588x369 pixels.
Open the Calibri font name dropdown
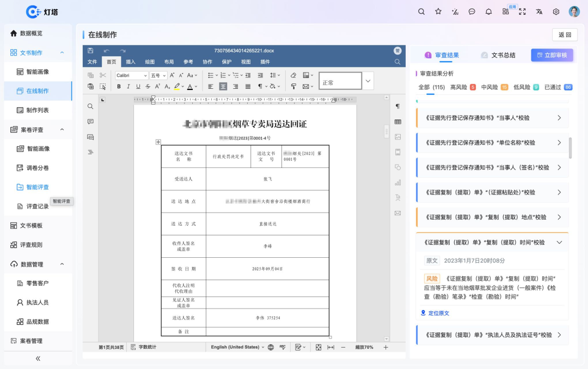click(x=131, y=75)
